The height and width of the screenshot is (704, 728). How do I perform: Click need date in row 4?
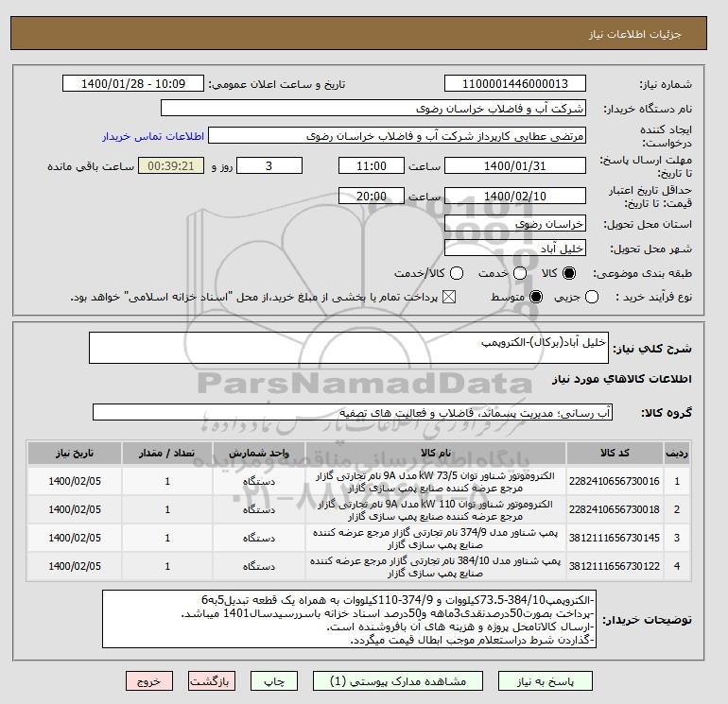coord(75,566)
